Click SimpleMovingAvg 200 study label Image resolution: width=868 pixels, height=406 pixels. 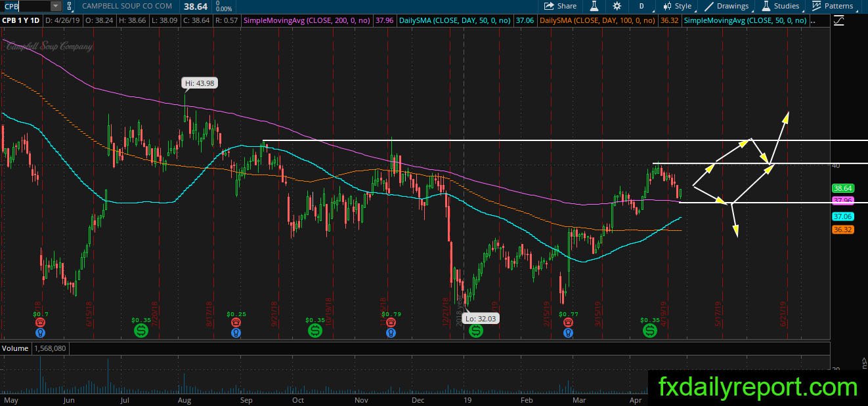click(307, 21)
